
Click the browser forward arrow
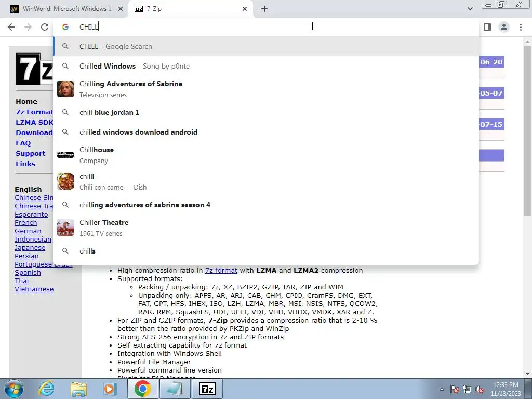[28, 27]
